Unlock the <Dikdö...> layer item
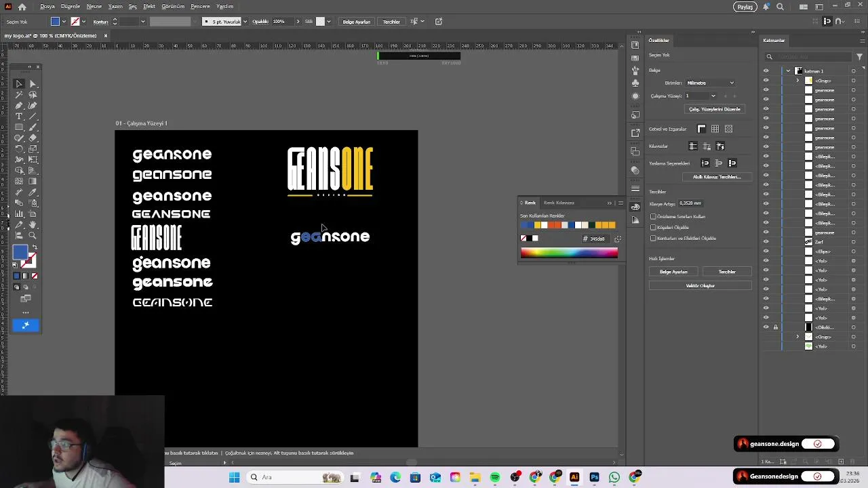 (776, 327)
